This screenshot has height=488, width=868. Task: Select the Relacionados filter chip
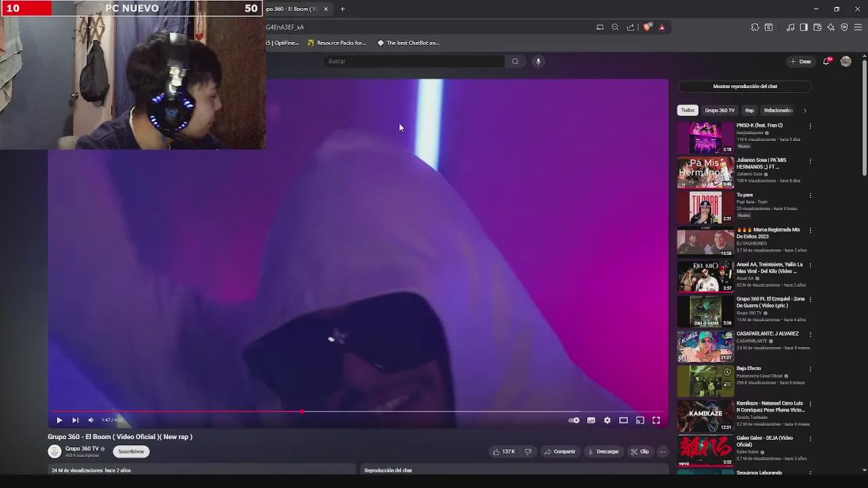[x=778, y=110]
